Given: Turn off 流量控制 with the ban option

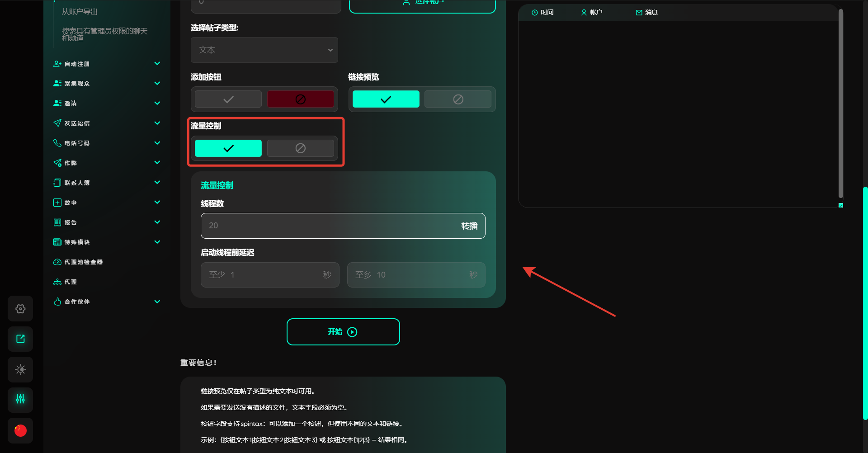Looking at the screenshot, I should point(300,148).
